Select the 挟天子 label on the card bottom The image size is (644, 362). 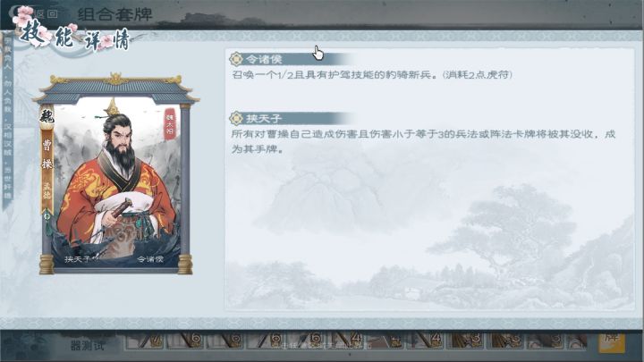pos(78,259)
